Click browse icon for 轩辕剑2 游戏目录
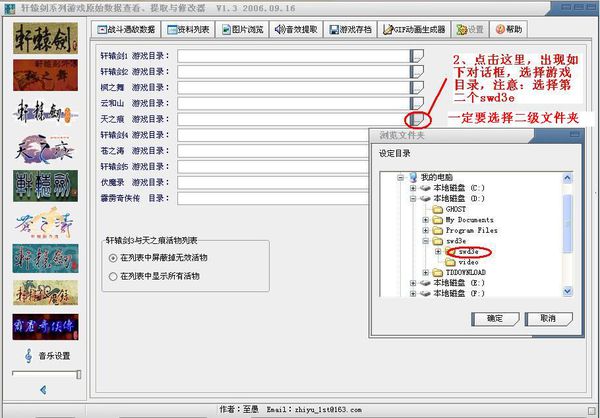The image size is (600, 418). pos(417,72)
